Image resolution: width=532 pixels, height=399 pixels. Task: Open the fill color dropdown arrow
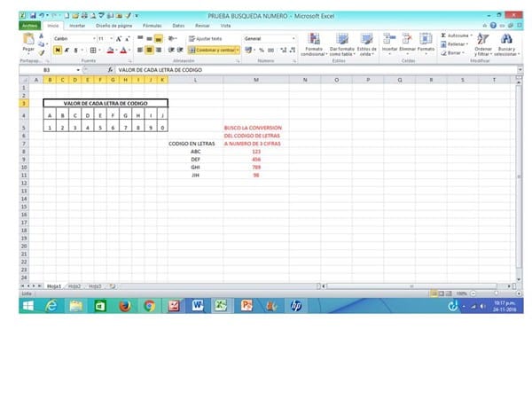pos(116,51)
